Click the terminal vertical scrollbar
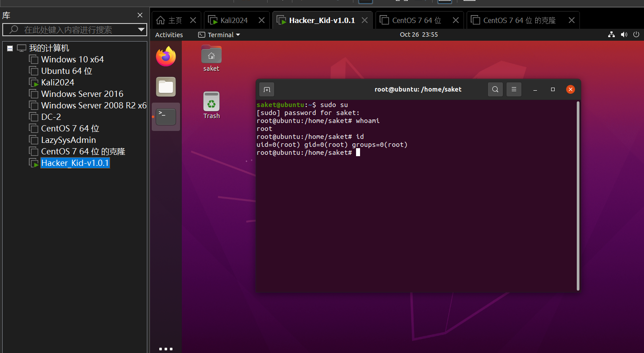Screen dimensions: 644x353 (x=578, y=196)
